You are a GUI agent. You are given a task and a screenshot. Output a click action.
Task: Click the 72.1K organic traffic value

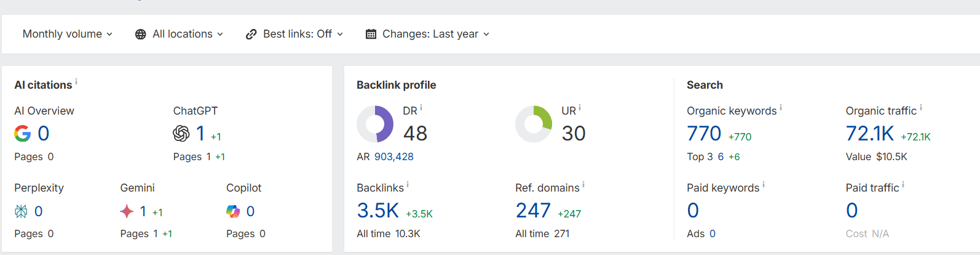[x=870, y=134]
